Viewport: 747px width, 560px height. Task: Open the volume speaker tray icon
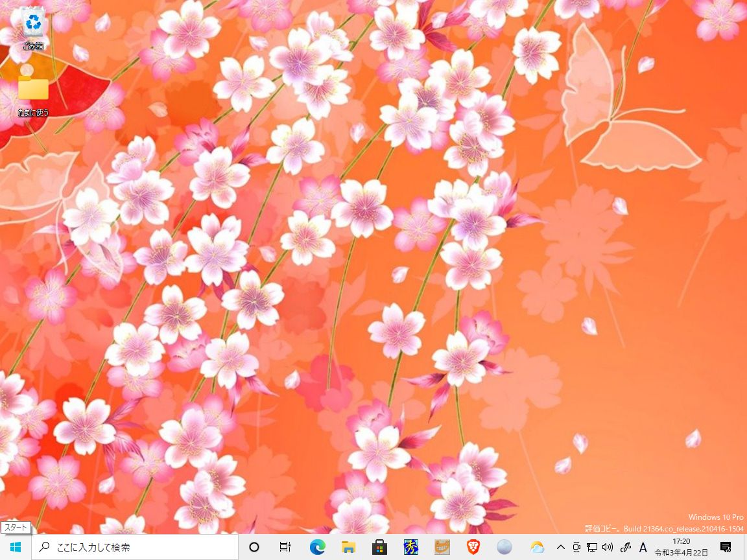(x=608, y=548)
